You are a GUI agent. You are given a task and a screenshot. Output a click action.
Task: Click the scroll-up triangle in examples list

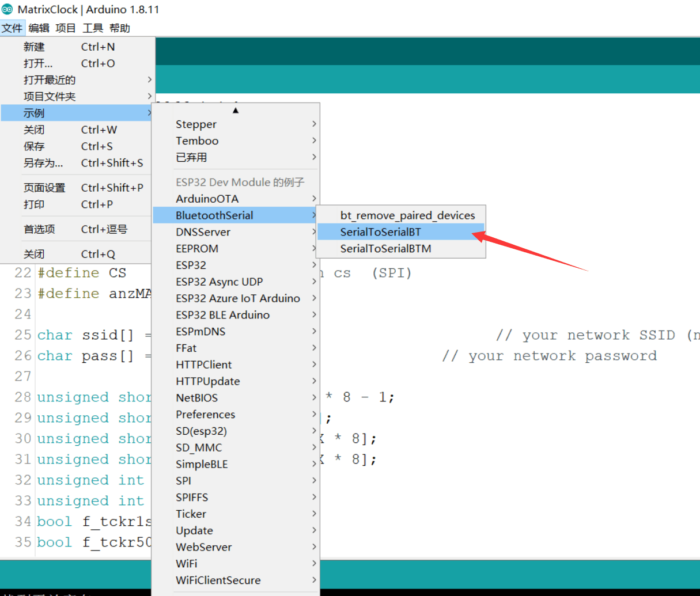[236, 110]
